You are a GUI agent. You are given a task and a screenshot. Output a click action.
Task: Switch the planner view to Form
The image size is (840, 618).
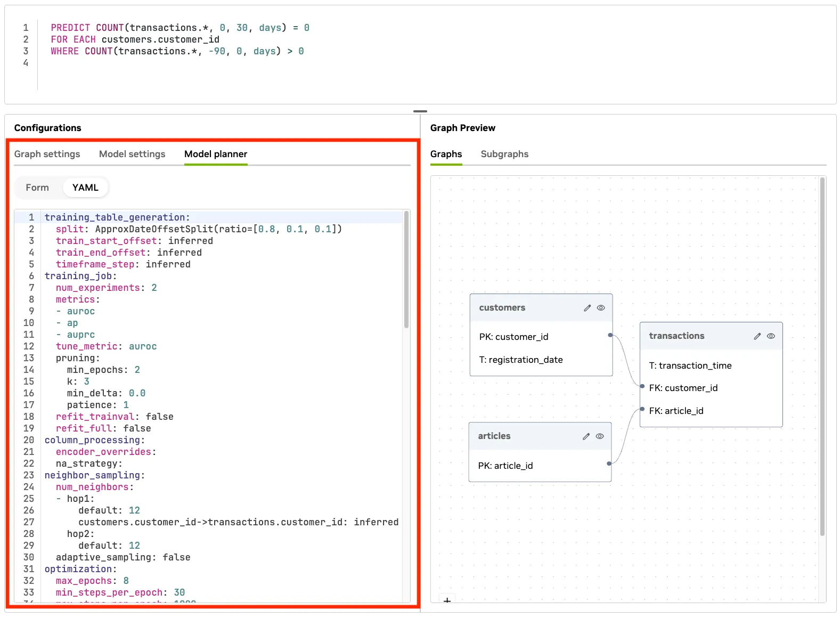pos(37,188)
